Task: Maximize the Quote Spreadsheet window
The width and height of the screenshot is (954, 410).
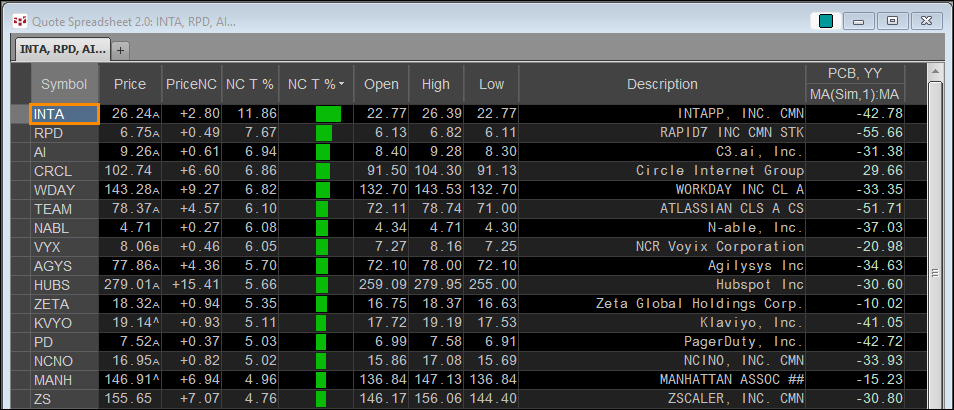Action: pyautogui.click(x=892, y=21)
